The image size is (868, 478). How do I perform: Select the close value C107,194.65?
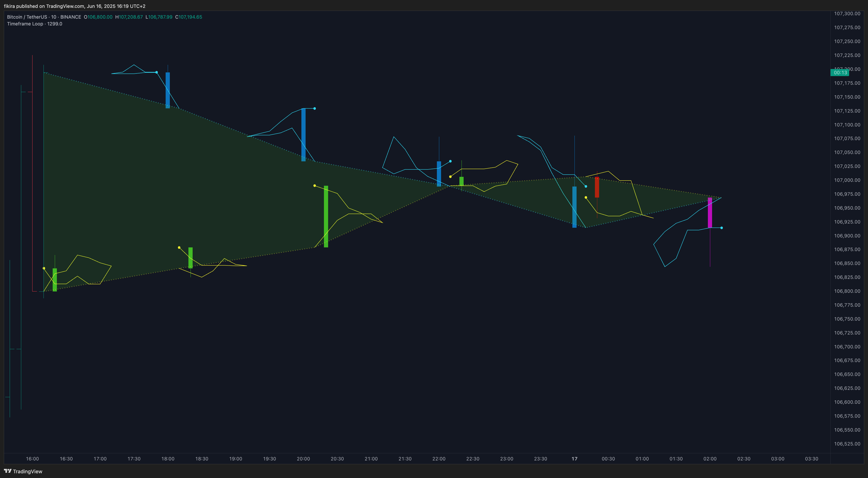coord(189,17)
